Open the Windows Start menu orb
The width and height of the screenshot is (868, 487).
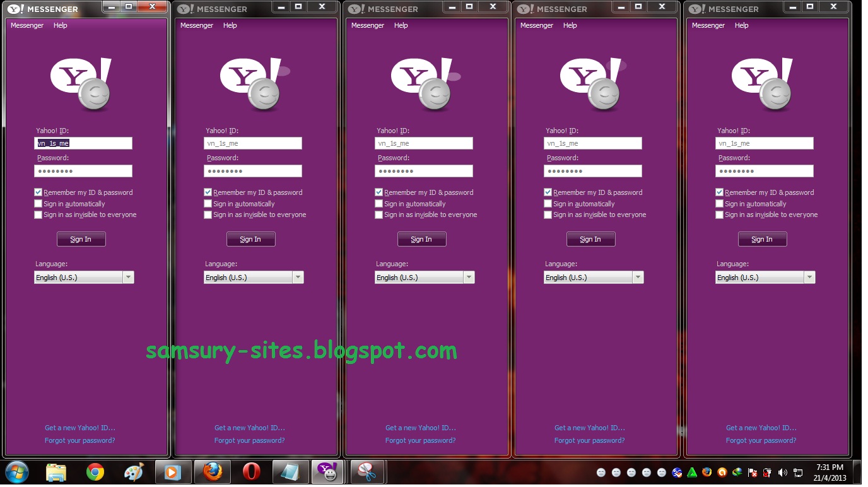pos(16,472)
